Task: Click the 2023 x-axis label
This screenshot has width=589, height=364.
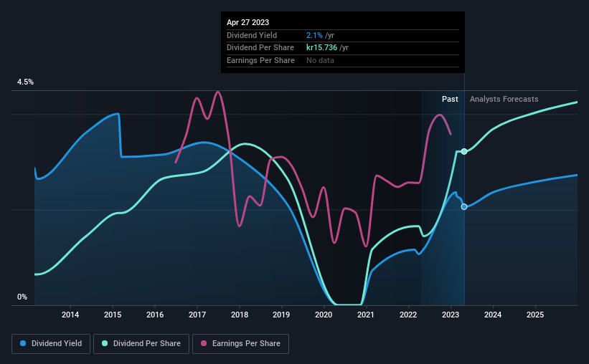Action: click(x=451, y=315)
